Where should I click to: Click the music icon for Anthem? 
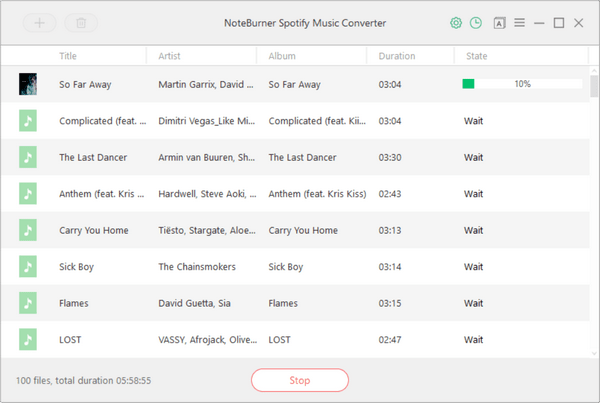click(28, 194)
